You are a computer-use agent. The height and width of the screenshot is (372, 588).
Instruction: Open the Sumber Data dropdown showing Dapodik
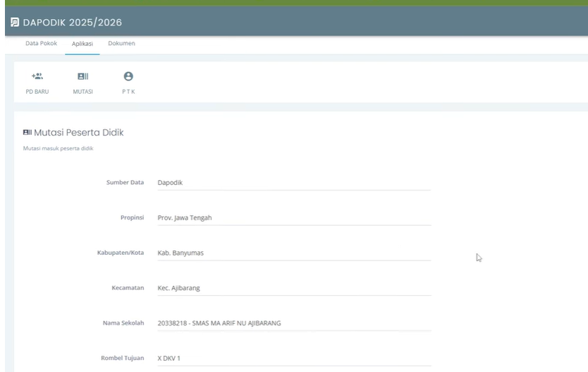click(293, 183)
